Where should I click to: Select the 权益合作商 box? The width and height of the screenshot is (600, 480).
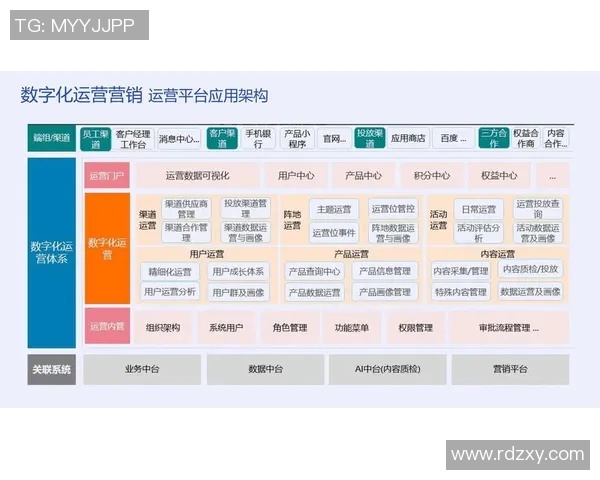(526, 138)
